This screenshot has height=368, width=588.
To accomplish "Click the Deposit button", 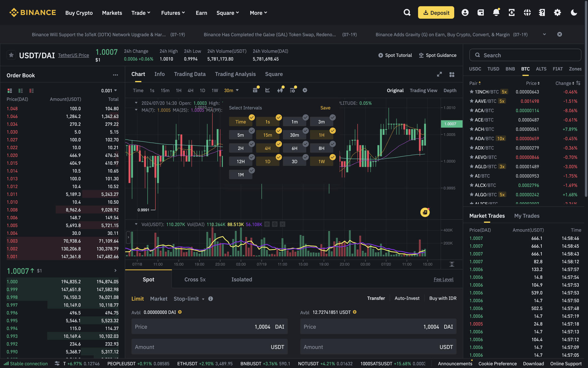I will click(436, 13).
